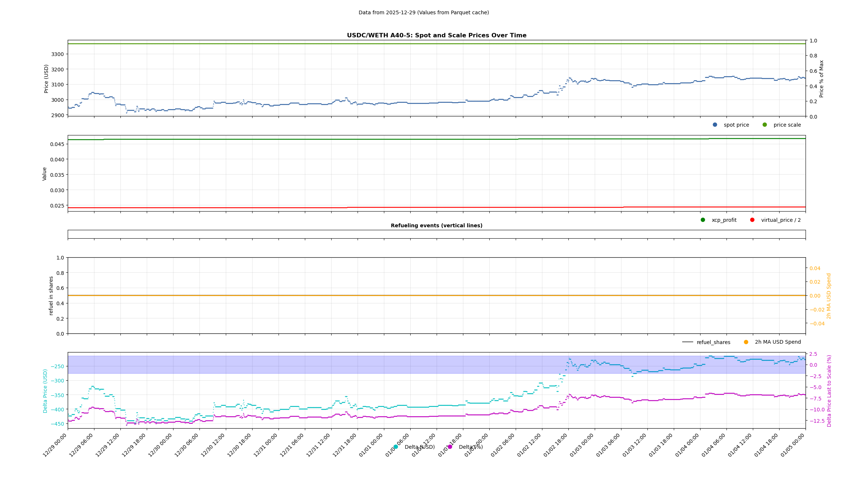Click the '01/05 00:00' x-axis tick label
Viewport: 848px width, 504px height.
pyautogui.click(x=793, y=445)
